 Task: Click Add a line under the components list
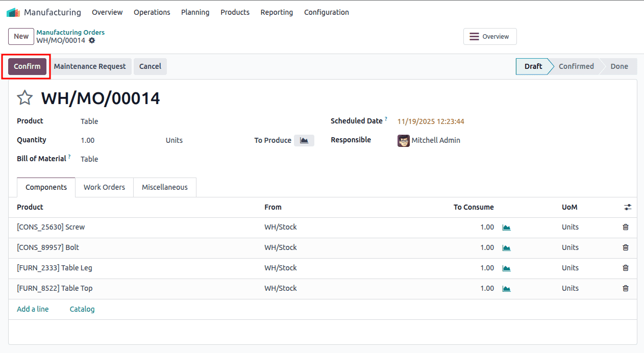(x=33, y=309)
